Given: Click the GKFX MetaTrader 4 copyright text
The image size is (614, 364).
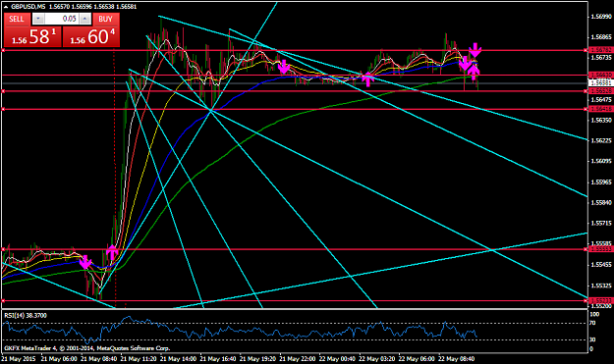Looking at the screenshot, I should pos(86,348).
